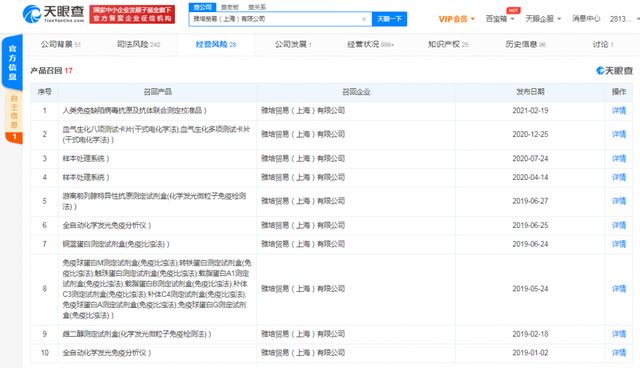Click 游离前列腺特异性抗原 product text

pyautogui.click(x=154, y=201)
